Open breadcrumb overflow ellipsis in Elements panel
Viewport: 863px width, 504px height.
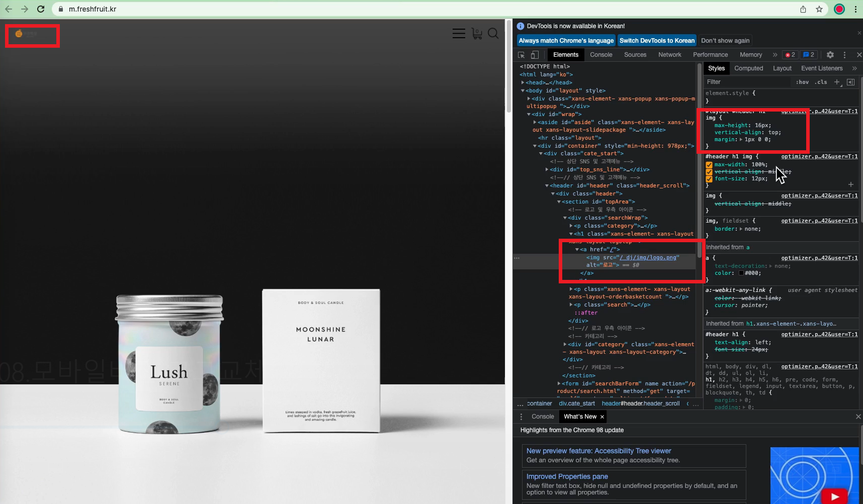click(x=520, y=404)
